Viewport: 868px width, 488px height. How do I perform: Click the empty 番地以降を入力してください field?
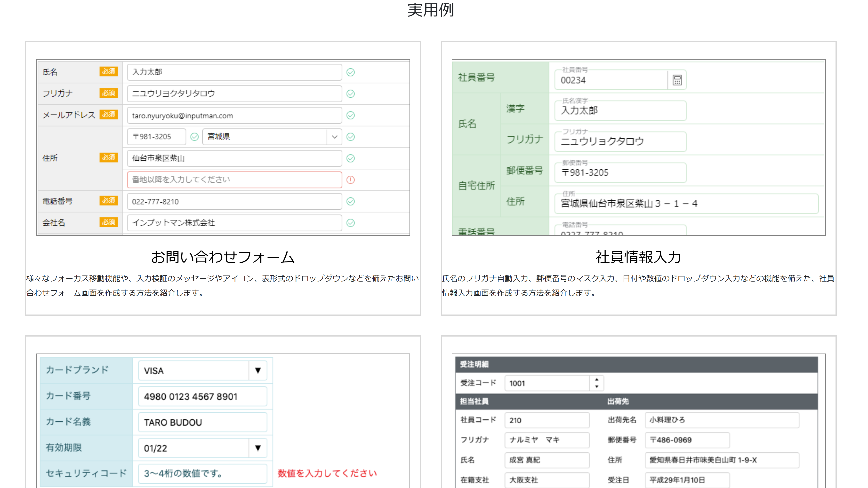(x=234, y=180)
